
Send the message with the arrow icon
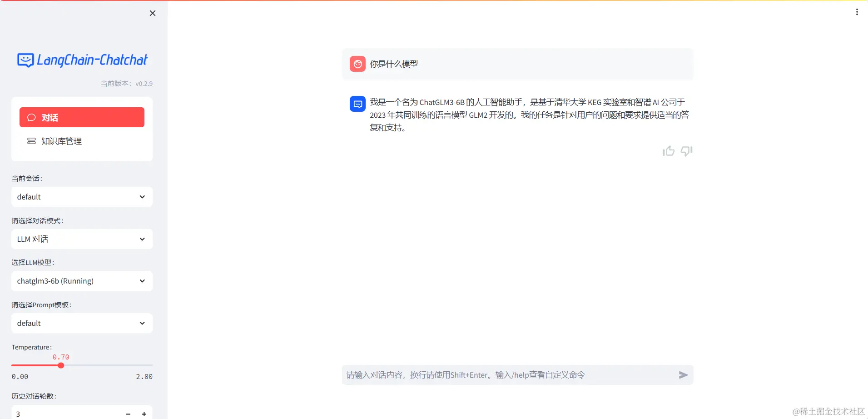683,375
